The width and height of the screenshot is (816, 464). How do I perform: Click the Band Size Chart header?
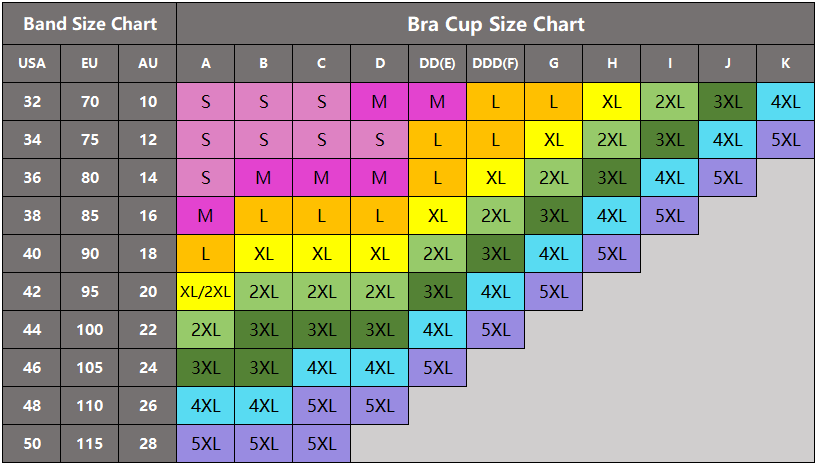pos(89,24)
